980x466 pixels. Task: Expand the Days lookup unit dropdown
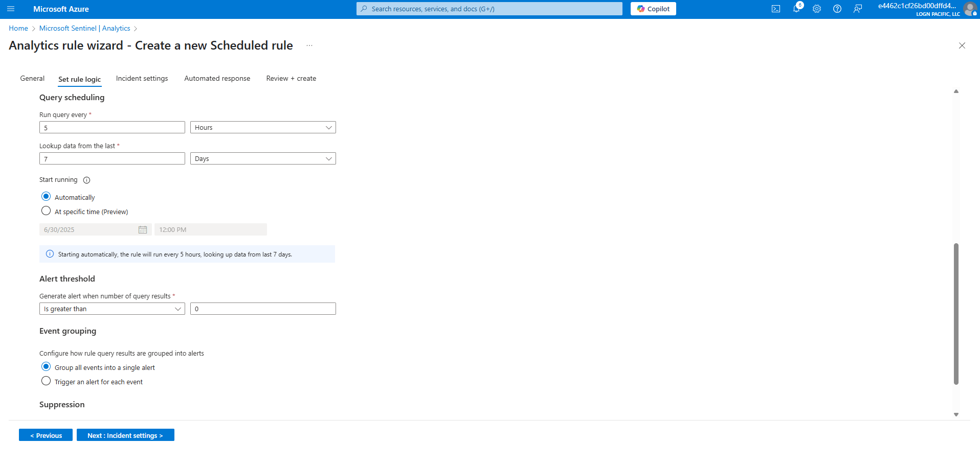pyautogui.click(x=263, y=159)
